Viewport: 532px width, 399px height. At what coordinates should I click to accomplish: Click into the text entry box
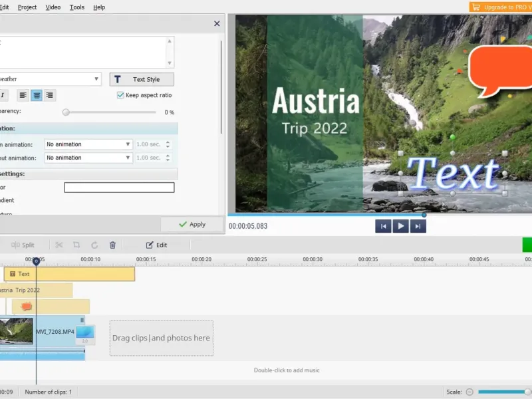pos(82,53)
